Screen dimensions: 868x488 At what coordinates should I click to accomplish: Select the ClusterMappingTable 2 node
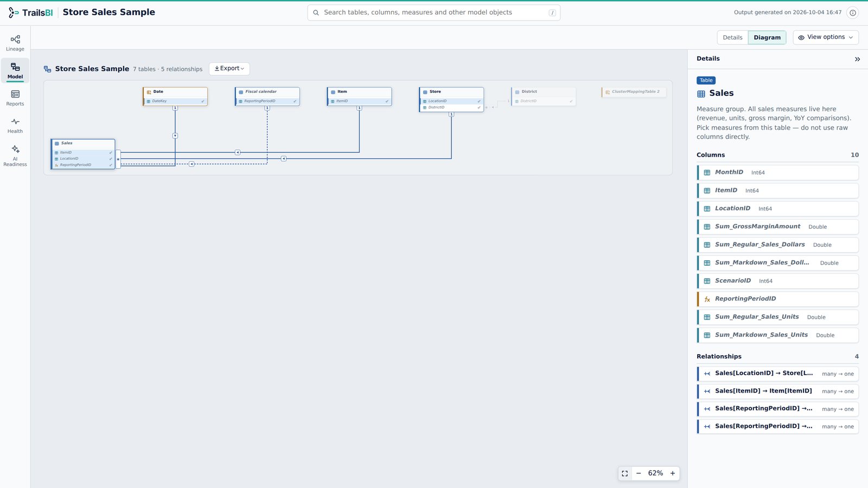pyautogui.click(x=634, y=92)
